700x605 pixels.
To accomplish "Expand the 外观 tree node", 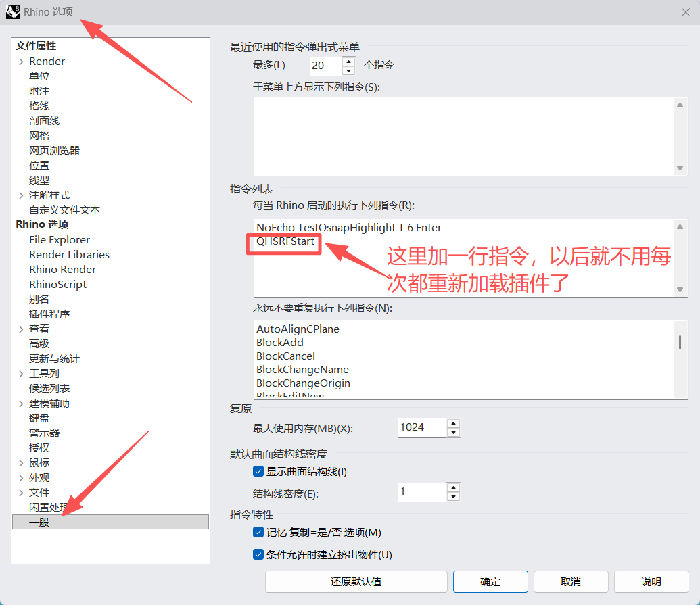I will point(21,478).
